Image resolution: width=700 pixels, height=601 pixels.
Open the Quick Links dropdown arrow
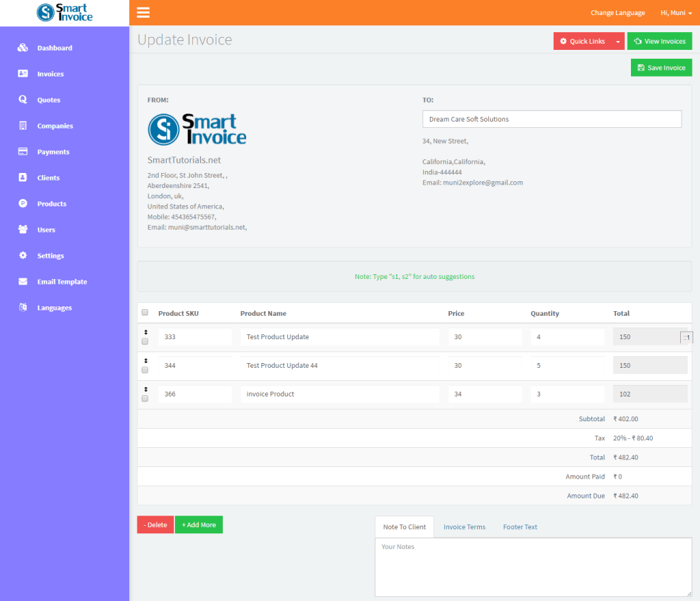click(x=617, y=41)
